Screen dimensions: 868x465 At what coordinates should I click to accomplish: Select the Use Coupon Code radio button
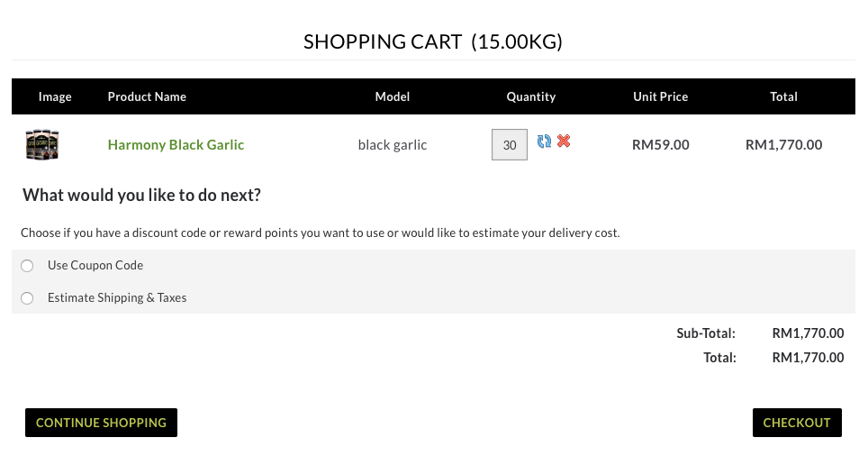pyautogui.click(x=27, y=266)
